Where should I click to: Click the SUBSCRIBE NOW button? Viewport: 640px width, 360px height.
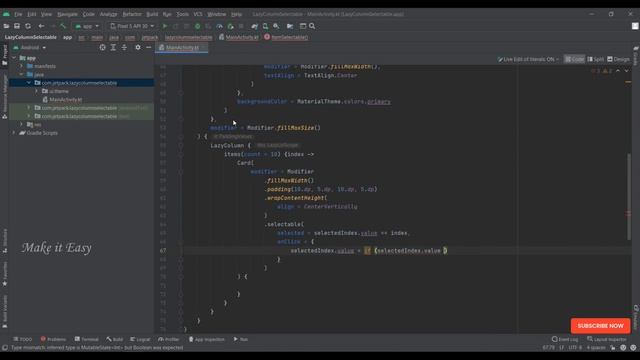tap(600, 326)
